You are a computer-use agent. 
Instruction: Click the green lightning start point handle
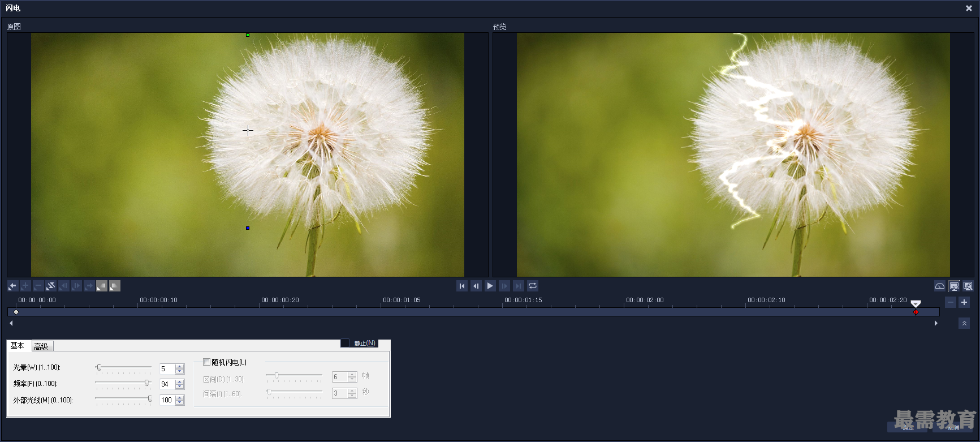point(248,35)
